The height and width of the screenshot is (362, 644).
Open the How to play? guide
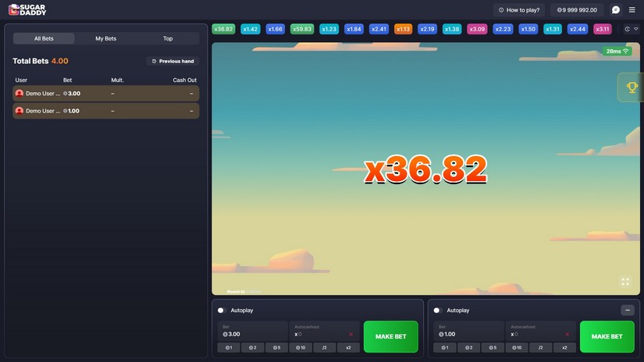tap(519, 10)
